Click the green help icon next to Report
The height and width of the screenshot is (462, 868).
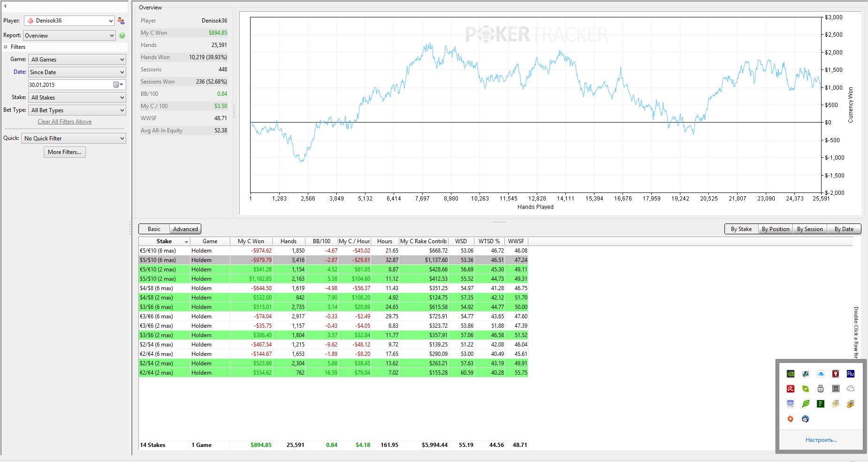122,36
